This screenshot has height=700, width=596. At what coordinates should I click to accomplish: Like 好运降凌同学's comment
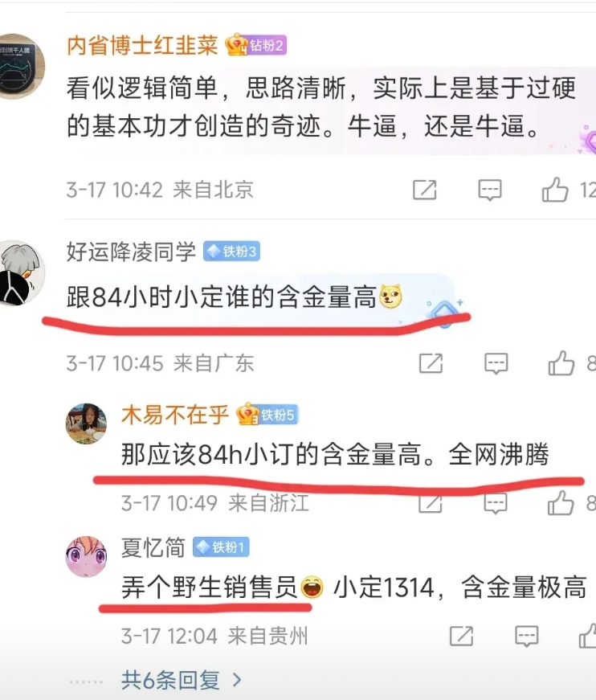click(561, 363)
